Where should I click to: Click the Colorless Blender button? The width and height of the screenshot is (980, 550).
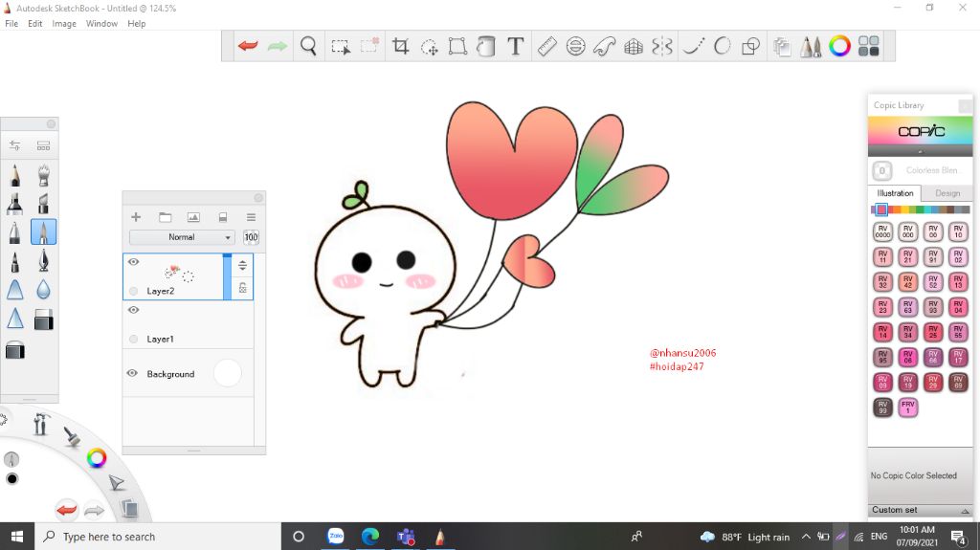[882, 170]
